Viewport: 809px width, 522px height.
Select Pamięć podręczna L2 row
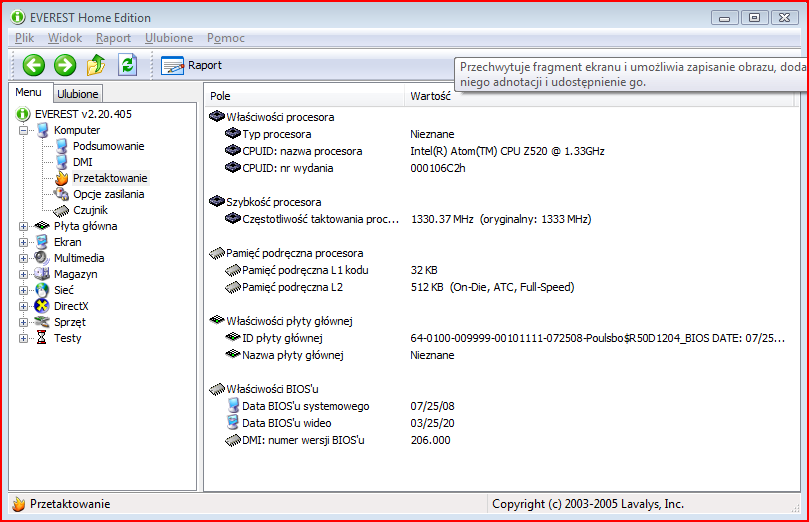[503, 287]
